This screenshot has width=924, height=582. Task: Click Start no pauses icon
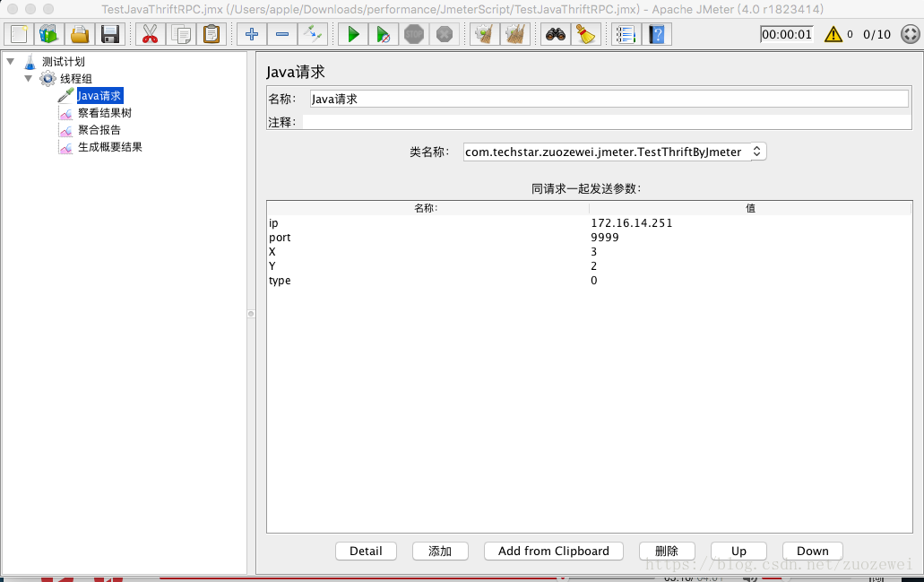coord(384,34)
